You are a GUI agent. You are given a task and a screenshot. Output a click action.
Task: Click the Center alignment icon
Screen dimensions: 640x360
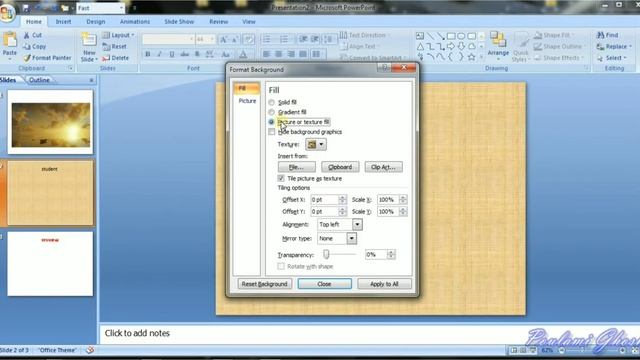tap(279, 54)
